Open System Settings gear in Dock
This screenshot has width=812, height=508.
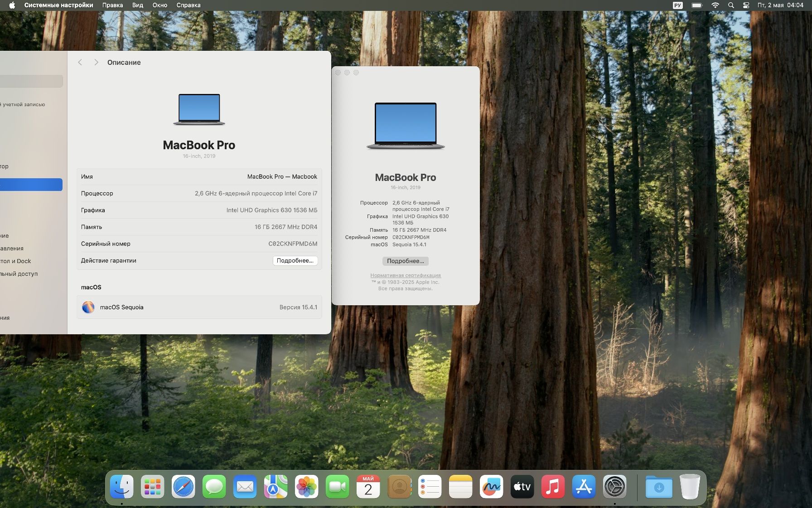[x=615, y=487]
